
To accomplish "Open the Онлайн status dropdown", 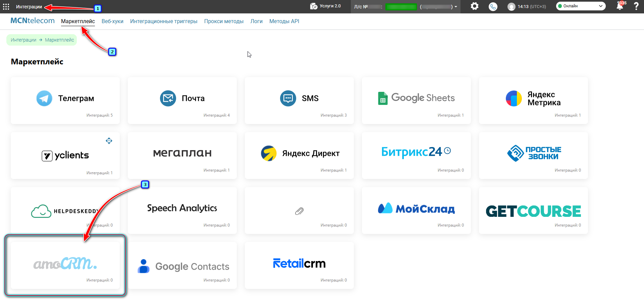I will [581, 6].
